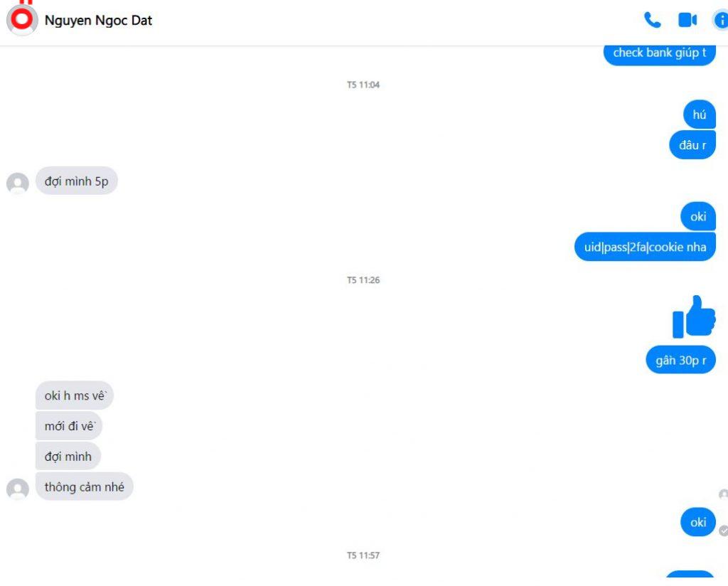Select the 'check bank giúp t' message
728x586 pixels.
(x=659, y=53)
